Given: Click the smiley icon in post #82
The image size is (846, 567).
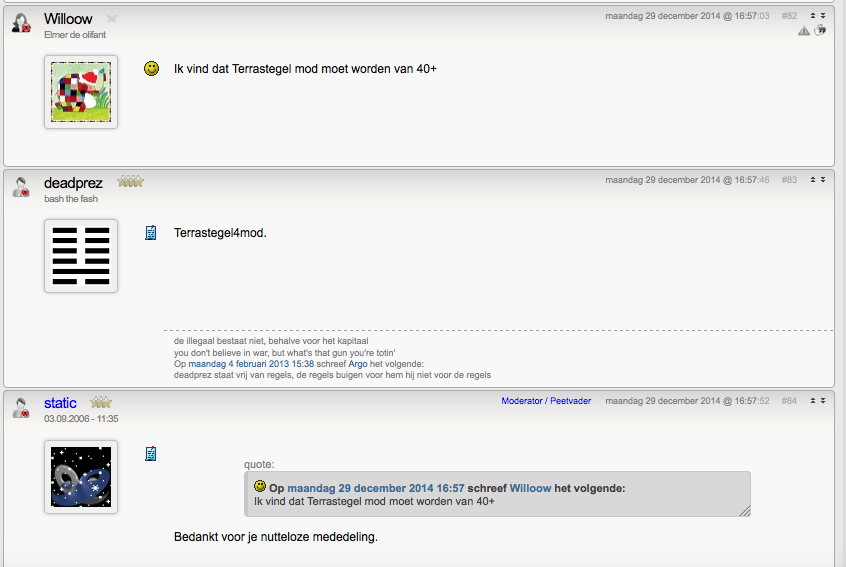Looking at the screenshot, I should [152, 69].
